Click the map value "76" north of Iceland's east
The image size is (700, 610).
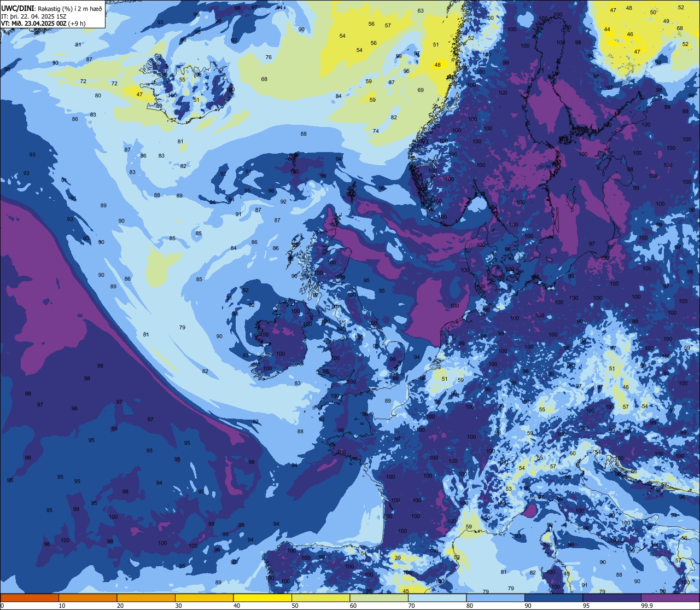[x=269, y=57]
